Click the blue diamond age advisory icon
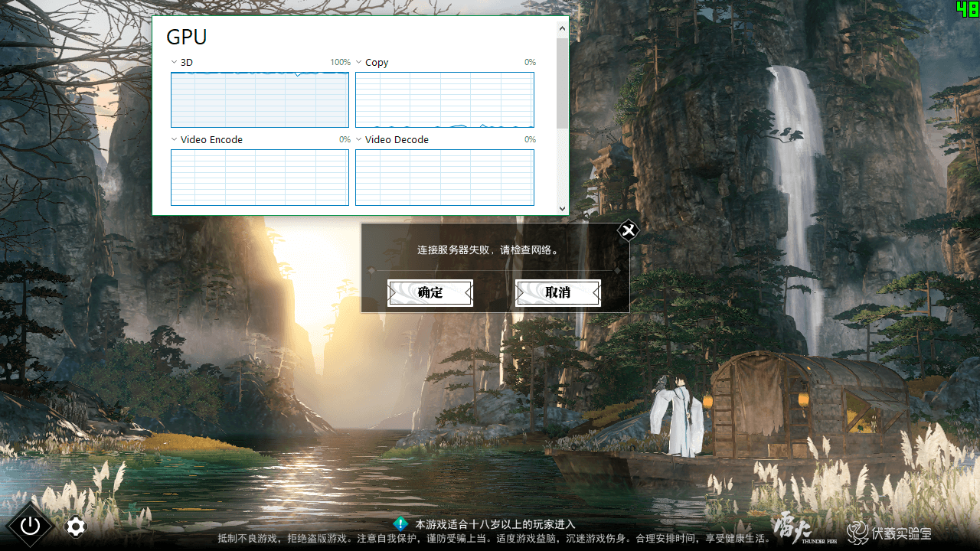Screen dimensions: 980x551 click(x=400, y=524)
